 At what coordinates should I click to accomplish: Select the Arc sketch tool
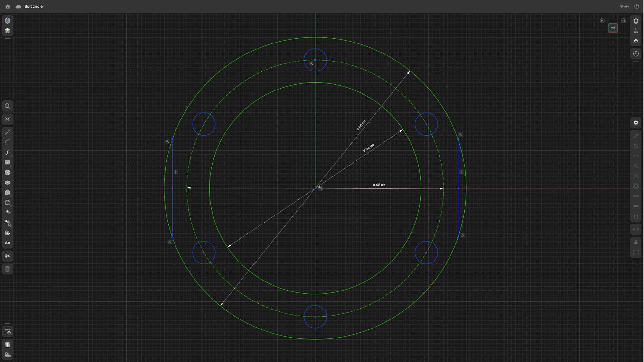(7, 142)
